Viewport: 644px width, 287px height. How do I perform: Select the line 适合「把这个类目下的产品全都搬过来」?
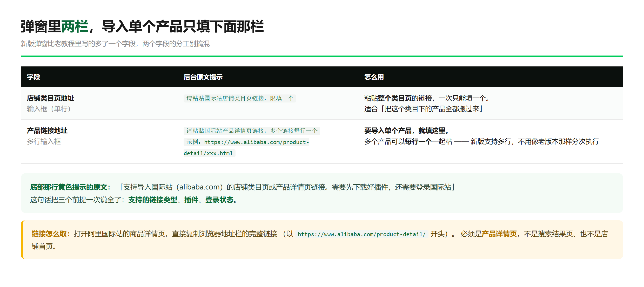click(424, 109)
